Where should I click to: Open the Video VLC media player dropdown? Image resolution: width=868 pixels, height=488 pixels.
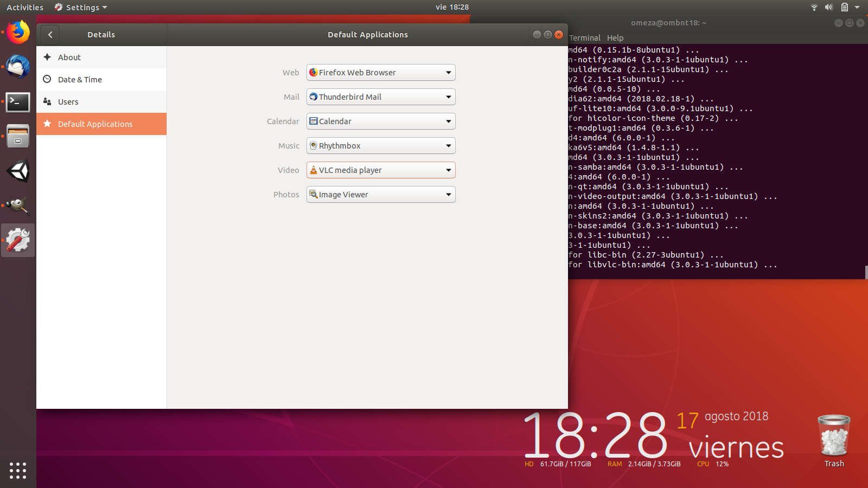(x=381, y=170)
